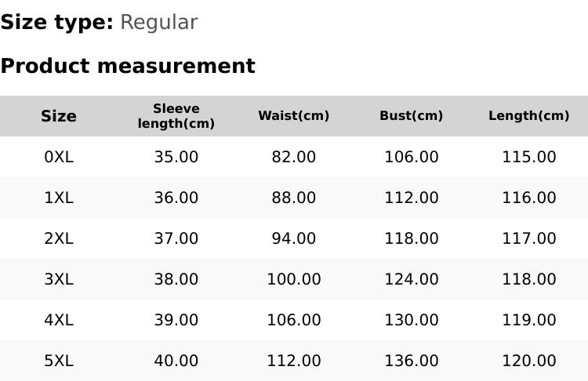Click the "Product measurement" heading
This screenshot has width=588, height=381.
pos(128,66)
